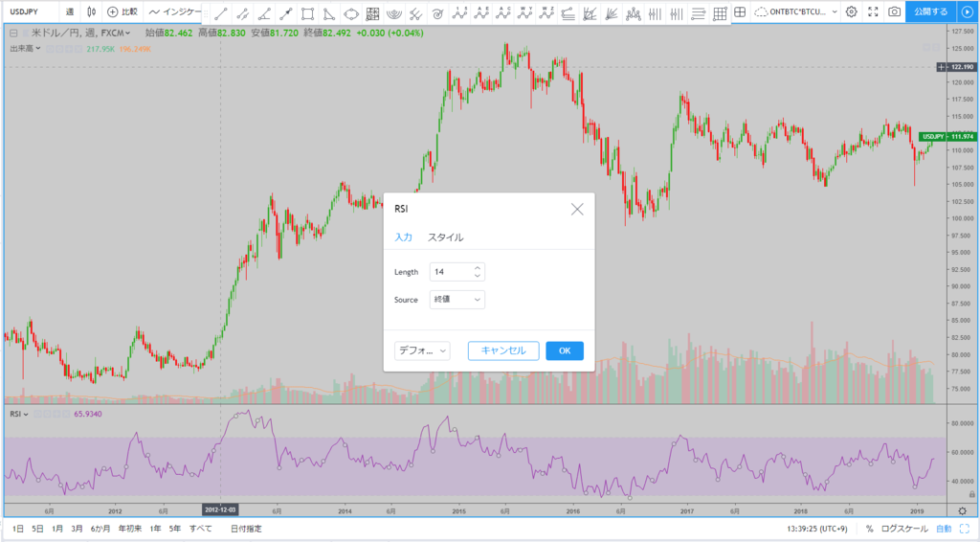This screenshot has height=542, width=980.
Task: Click the RSI Length input field
Action: 457,272
